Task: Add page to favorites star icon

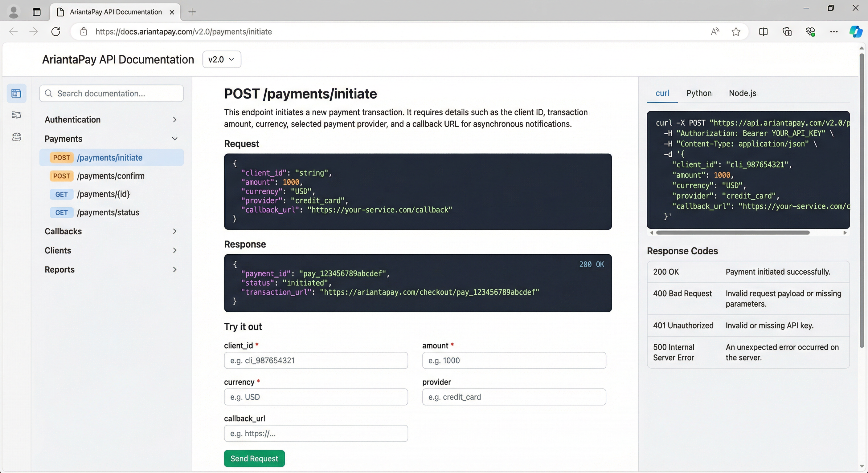Action: coord(736,32)
